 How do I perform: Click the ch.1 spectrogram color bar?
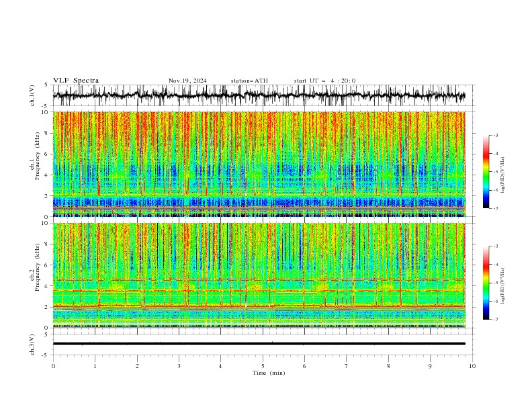tap(486, 172)
